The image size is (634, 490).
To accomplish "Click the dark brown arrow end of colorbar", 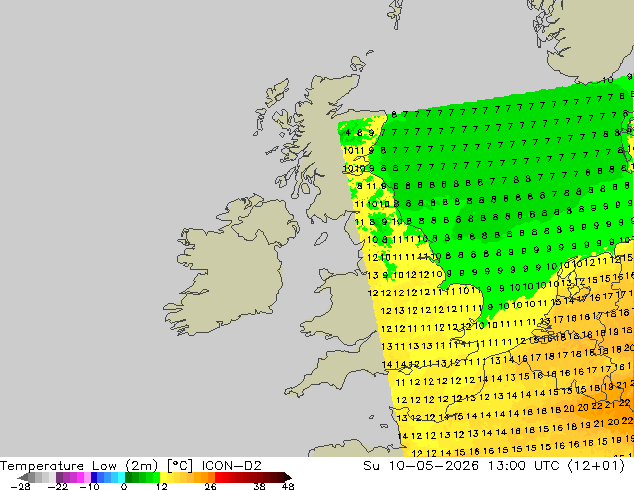I will click(287, 477).
